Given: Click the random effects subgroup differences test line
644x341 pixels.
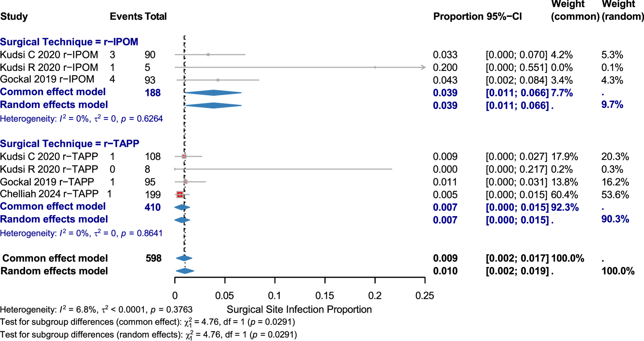Looking at the screenshot, I should pos(148,335).
